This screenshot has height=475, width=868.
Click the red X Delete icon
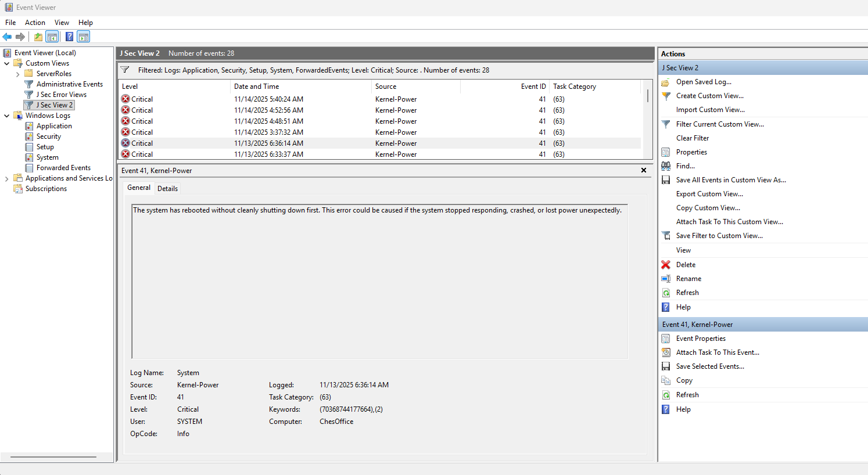point(666,265)
